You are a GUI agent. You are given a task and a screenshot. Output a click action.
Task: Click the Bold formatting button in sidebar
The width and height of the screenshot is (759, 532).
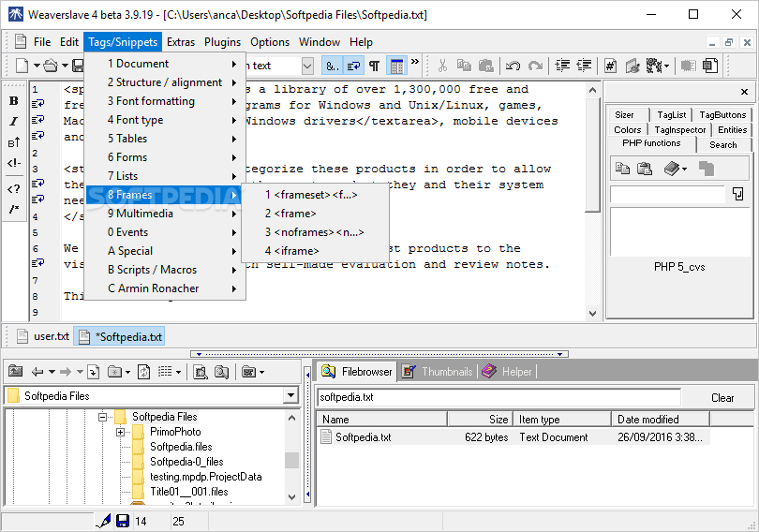[13, 100]
